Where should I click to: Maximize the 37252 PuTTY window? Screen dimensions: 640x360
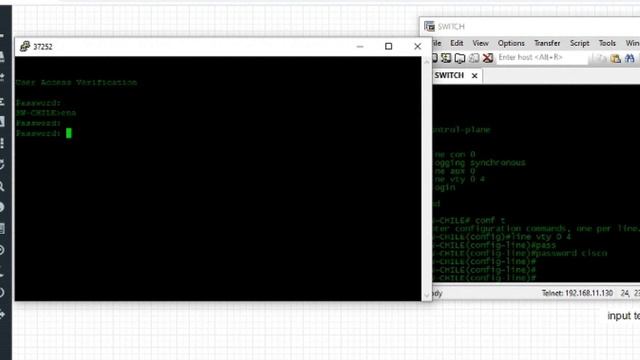coord(389,47)
